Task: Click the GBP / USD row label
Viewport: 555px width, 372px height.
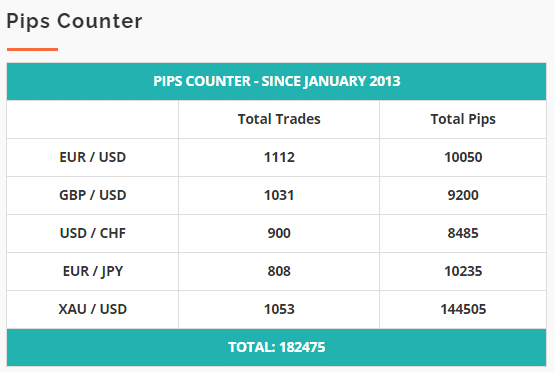Action: (x=92, y=195)
